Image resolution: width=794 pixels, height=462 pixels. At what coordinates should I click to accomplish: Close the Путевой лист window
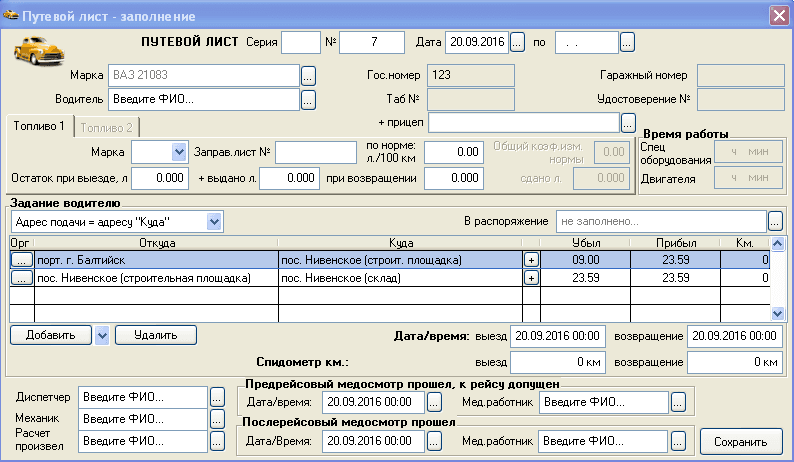(x=779, y=16)
